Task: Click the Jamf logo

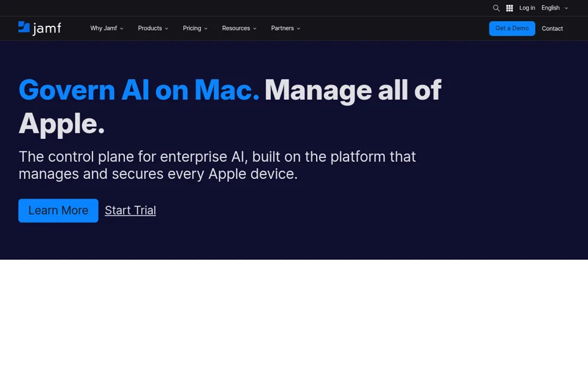Action: (40, 28)
